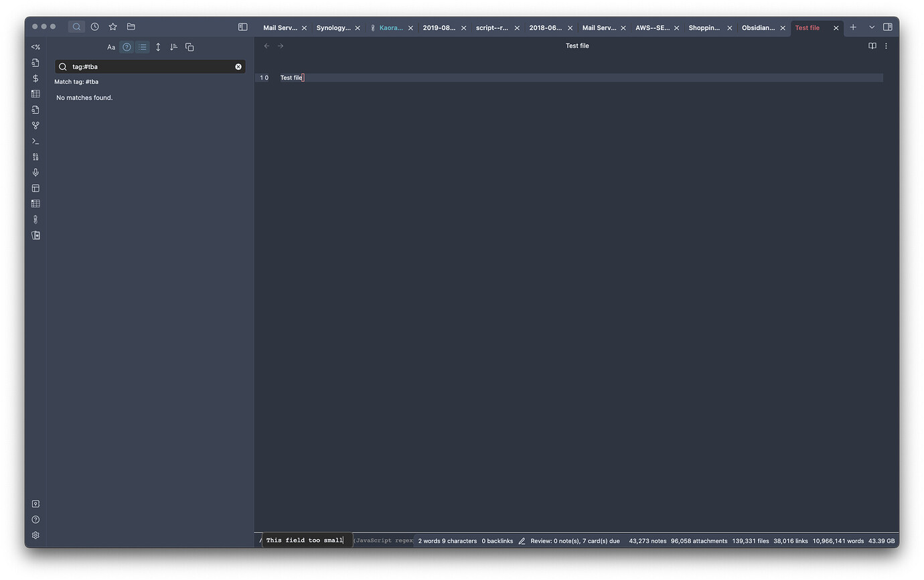Open the tab list chevron dropdown
Screen dimensions: 924x580
pyautogui.click(x=871, y=27)
